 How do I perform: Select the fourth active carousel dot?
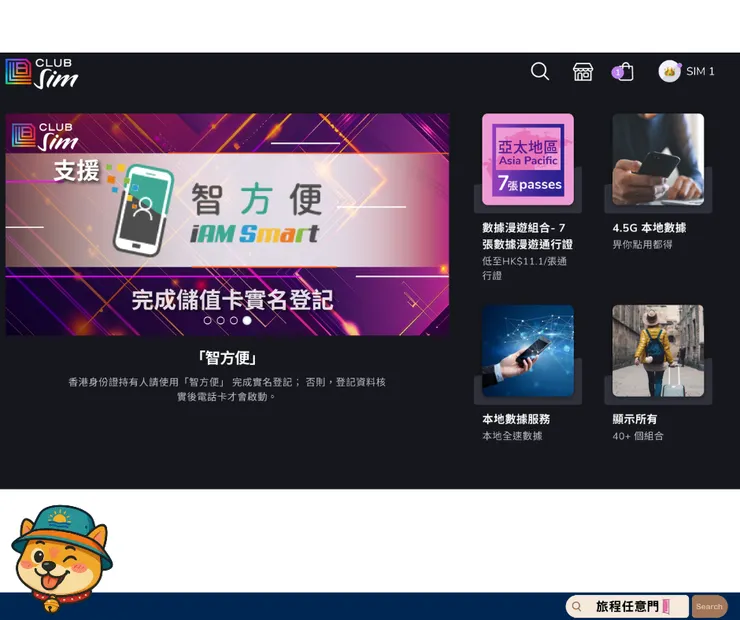(x=247, y=320)
